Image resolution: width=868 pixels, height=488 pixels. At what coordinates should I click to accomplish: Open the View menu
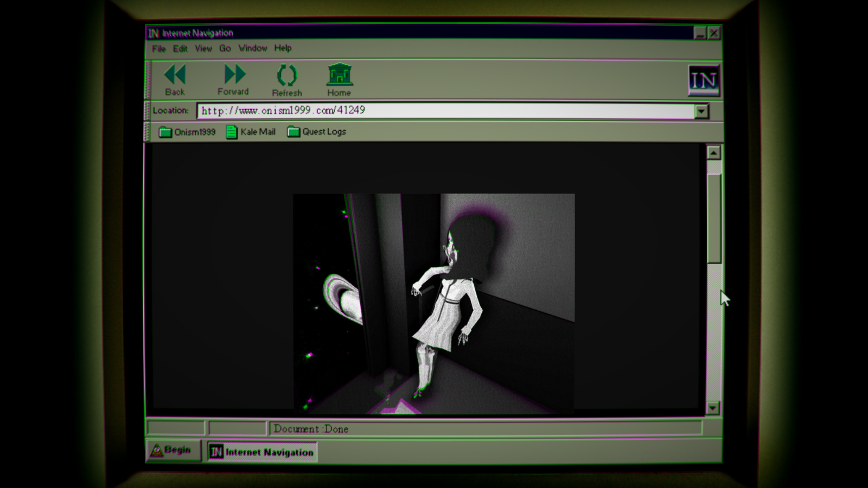click(203, 49)
